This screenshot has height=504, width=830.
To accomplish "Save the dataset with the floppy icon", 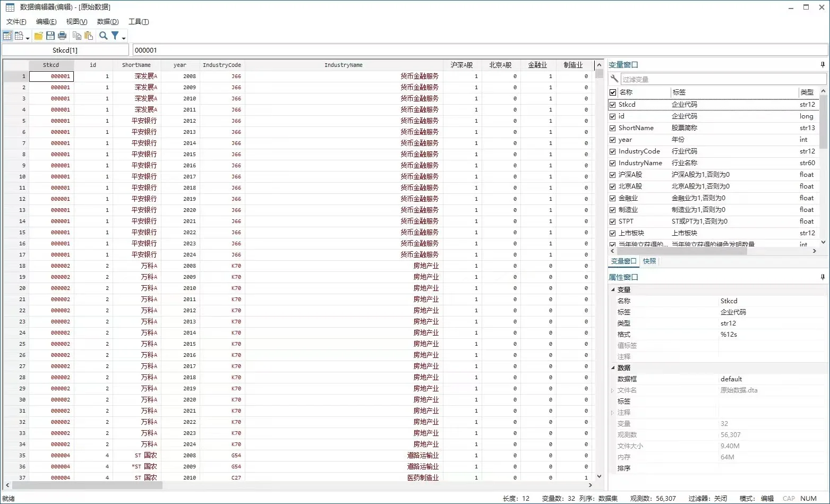I will point(50,36).
